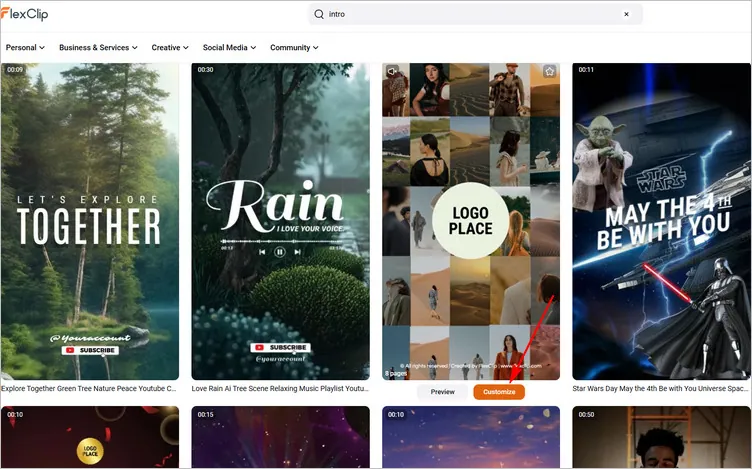Click the '8 pages' label on collage template

coord(396,373)
